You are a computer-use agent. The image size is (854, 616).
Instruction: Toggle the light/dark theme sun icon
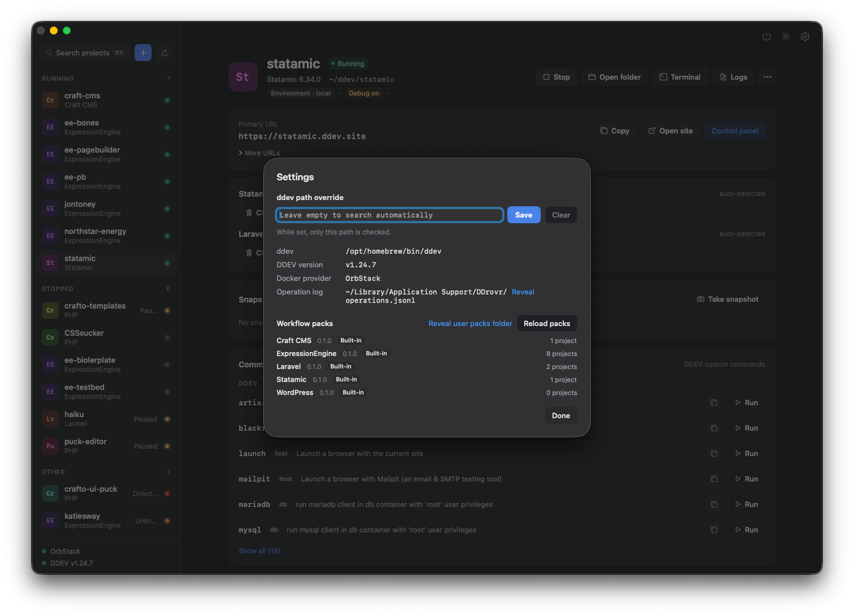[x=786, y=36]
